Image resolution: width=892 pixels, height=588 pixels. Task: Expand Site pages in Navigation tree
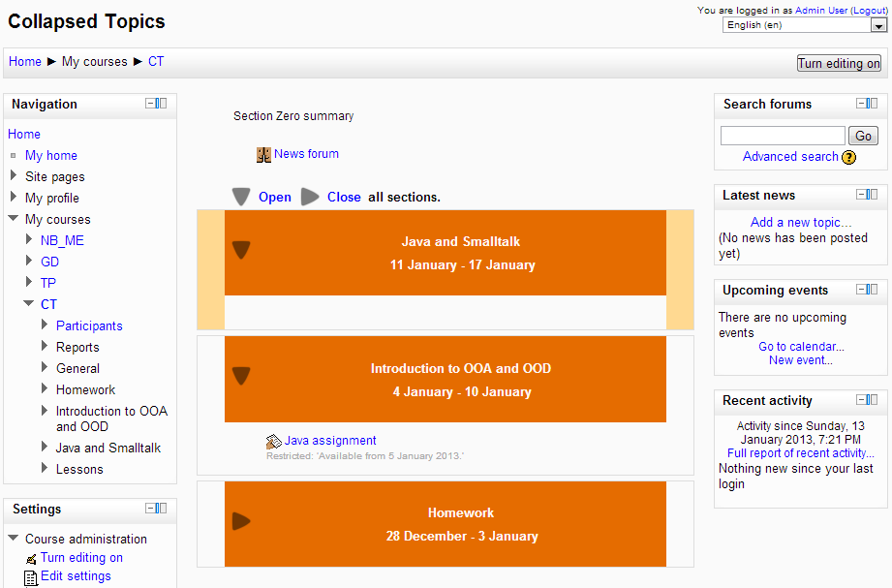pyautogui.click(x=14, y=175)
